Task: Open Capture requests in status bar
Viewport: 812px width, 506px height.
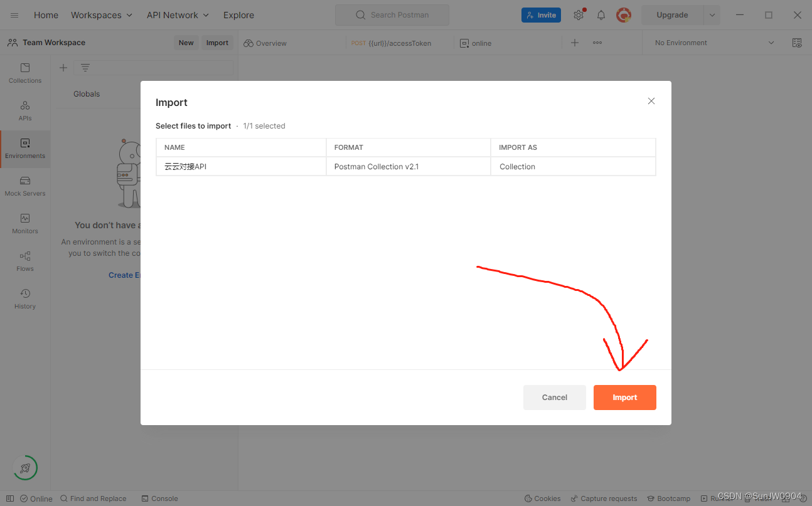Action: coord(604,498)
